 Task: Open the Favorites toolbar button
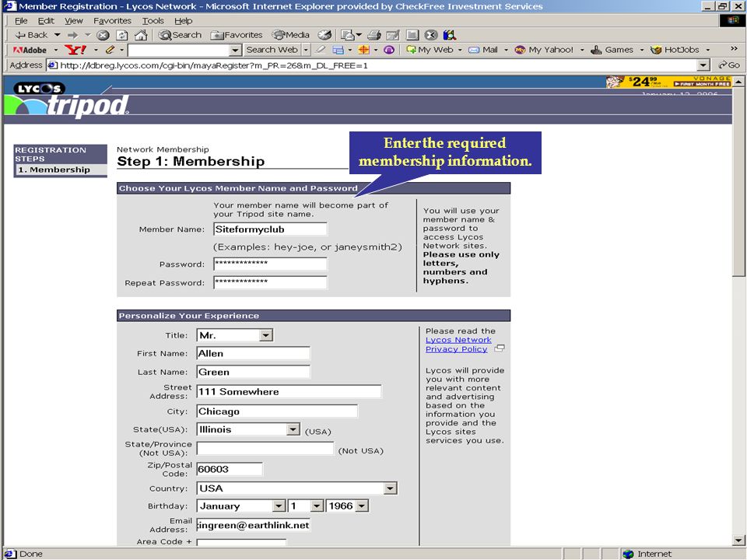(x=237, y=35)
